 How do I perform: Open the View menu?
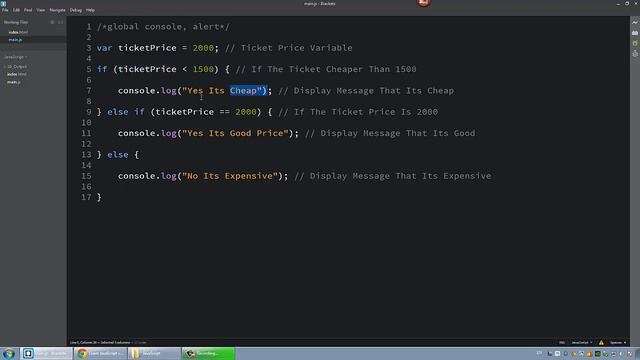41,10
